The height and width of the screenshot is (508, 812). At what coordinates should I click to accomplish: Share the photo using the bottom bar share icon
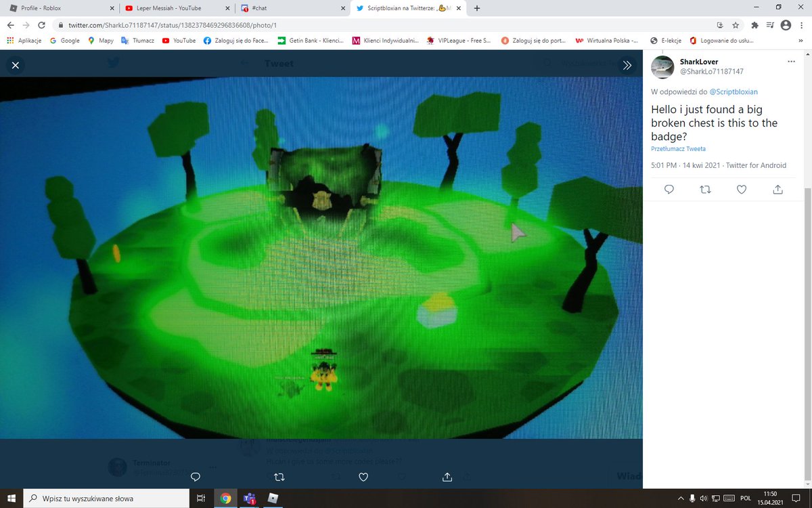(447, 477)
